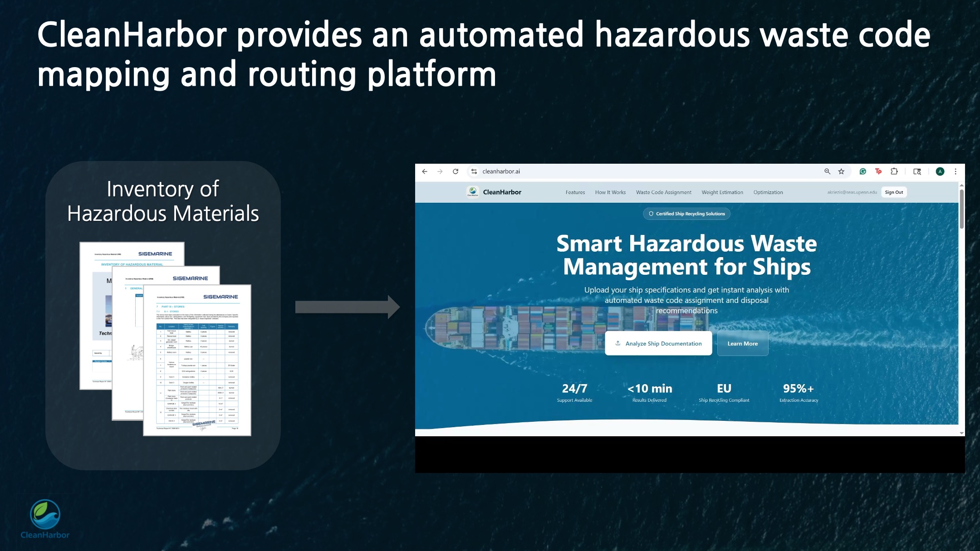Open Chrome three-dot menu
Screen dimensions: 980x551
(x=955, y=171)
